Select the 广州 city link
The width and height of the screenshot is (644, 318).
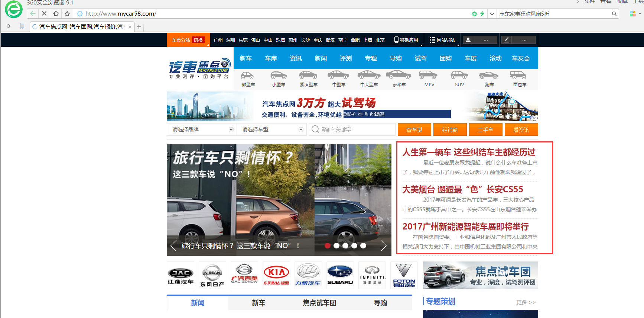coord(218,40)
